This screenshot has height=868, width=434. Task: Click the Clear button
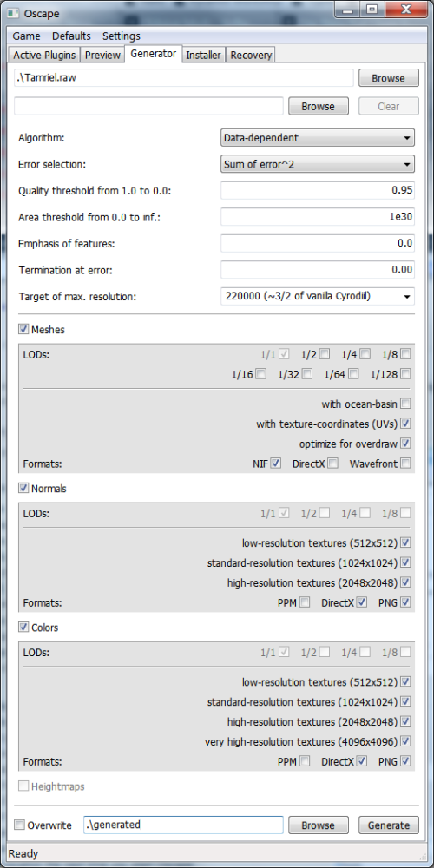click(x=388, y=106)
